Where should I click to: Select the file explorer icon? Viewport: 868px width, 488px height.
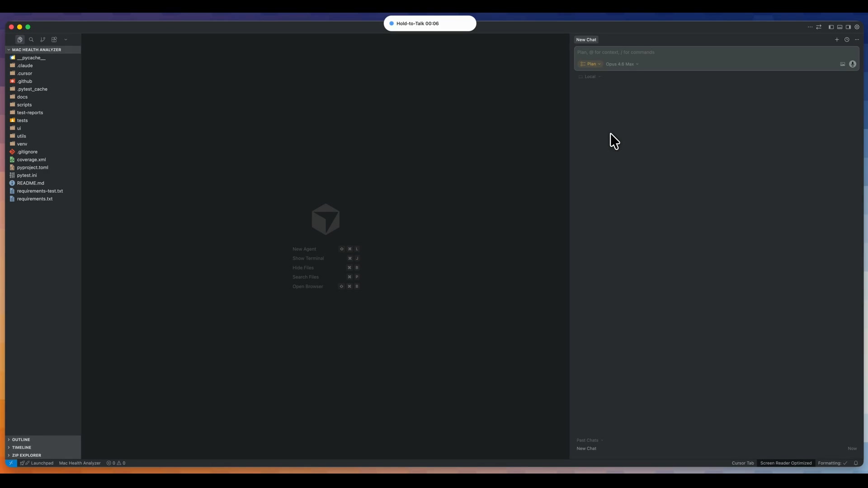point(20,39)
